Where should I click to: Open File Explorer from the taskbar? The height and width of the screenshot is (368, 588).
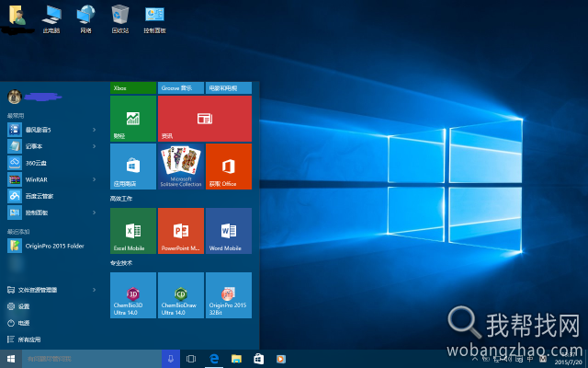point(236,359)
